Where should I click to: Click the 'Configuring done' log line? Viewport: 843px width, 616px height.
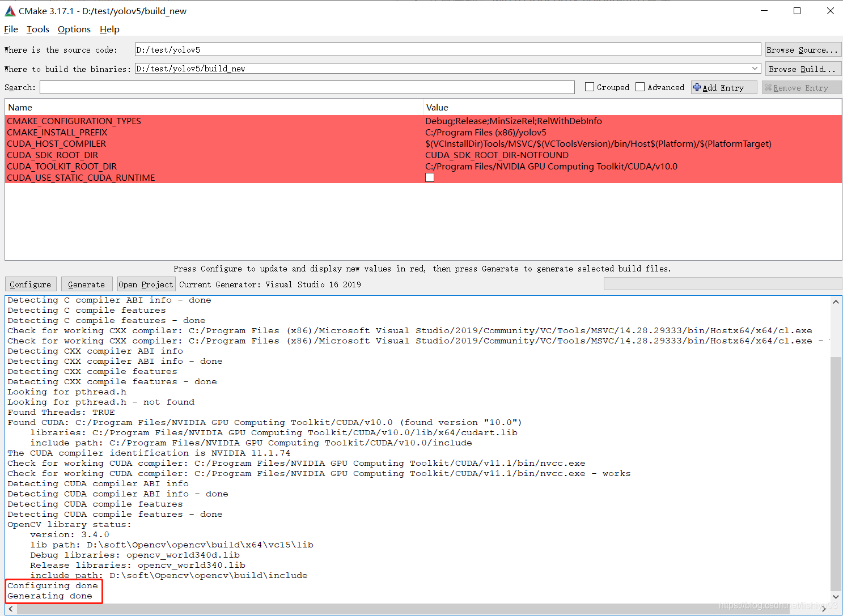(53, 585)
